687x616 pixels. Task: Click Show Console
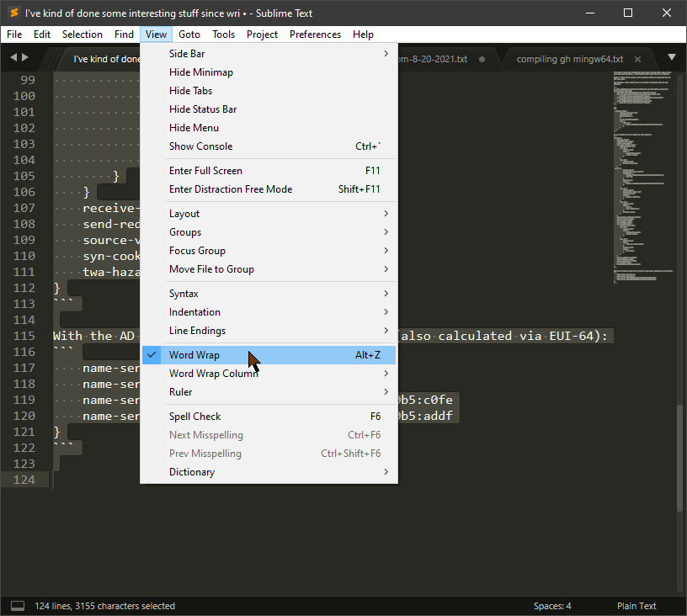(x=200, y=146)
